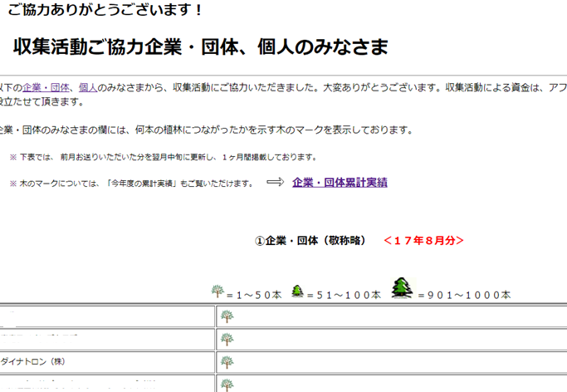Viewport: 567px width, 392px height.
Task: Open the 企業・団体 link in intro paragraph
Action: pyautogui.click(x=46, y=87)
